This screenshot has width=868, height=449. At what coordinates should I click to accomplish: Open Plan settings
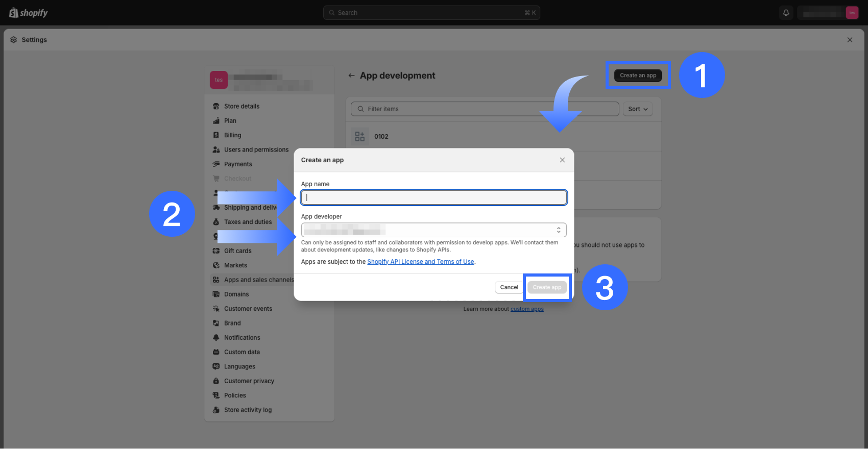[x=230, y=121]
